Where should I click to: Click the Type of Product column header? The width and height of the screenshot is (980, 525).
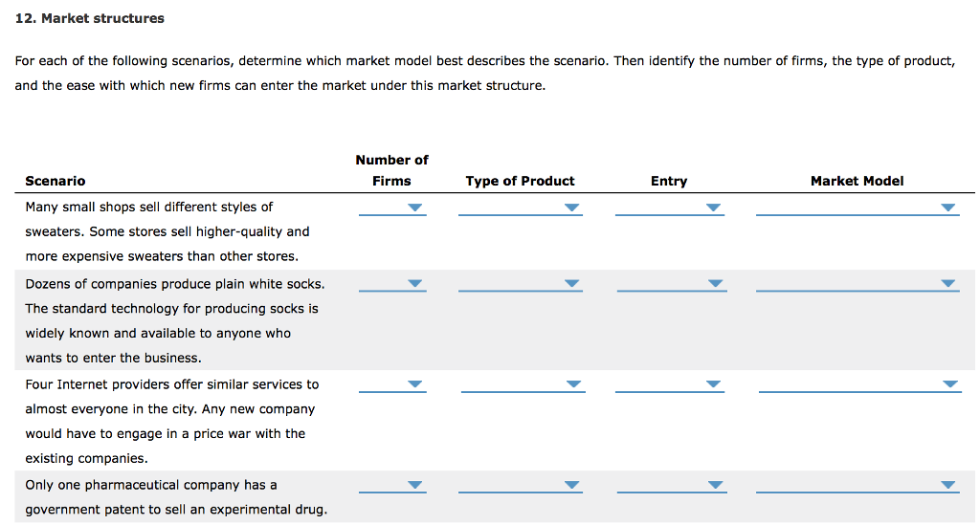520,181
